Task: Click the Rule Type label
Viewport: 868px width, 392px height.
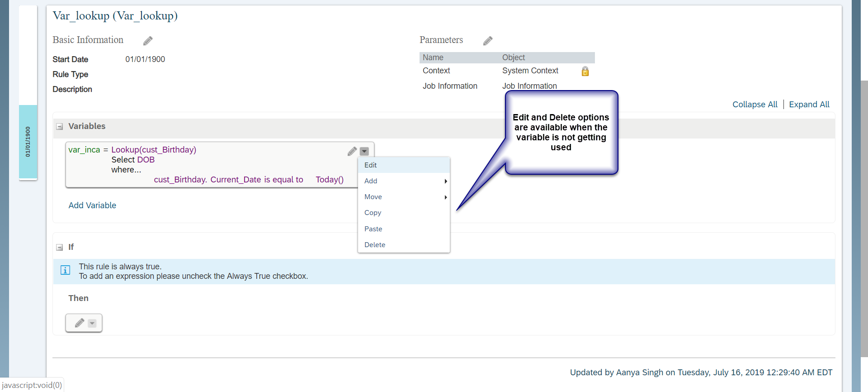Action: pyautogui.click(x=70, y=74)
